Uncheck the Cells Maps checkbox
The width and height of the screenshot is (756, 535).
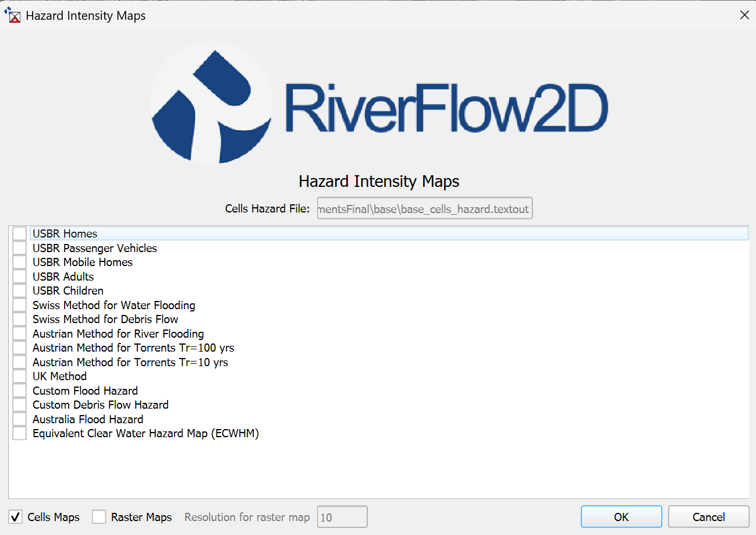click(16, 517)
